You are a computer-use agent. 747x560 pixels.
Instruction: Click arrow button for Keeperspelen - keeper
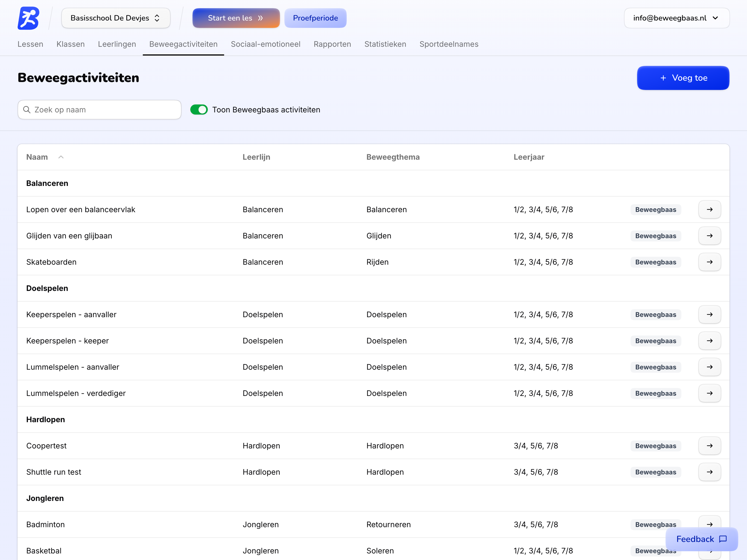(x=709, y=341)
